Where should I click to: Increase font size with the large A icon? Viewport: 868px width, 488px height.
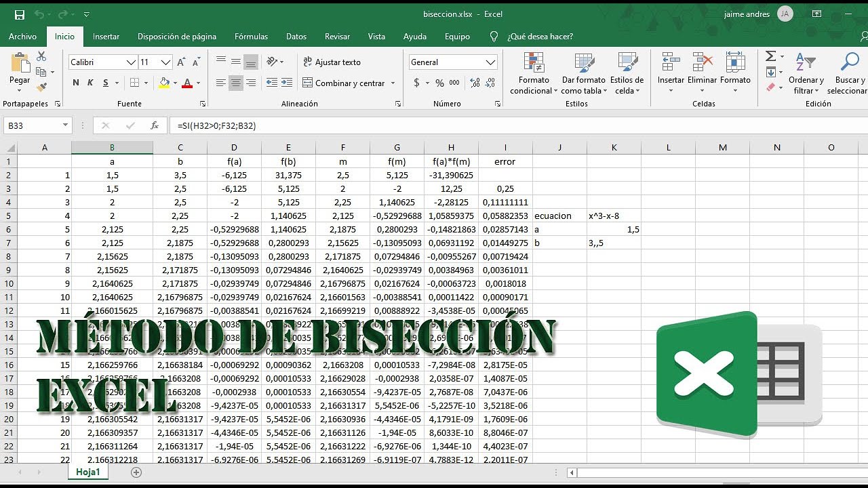181,62
